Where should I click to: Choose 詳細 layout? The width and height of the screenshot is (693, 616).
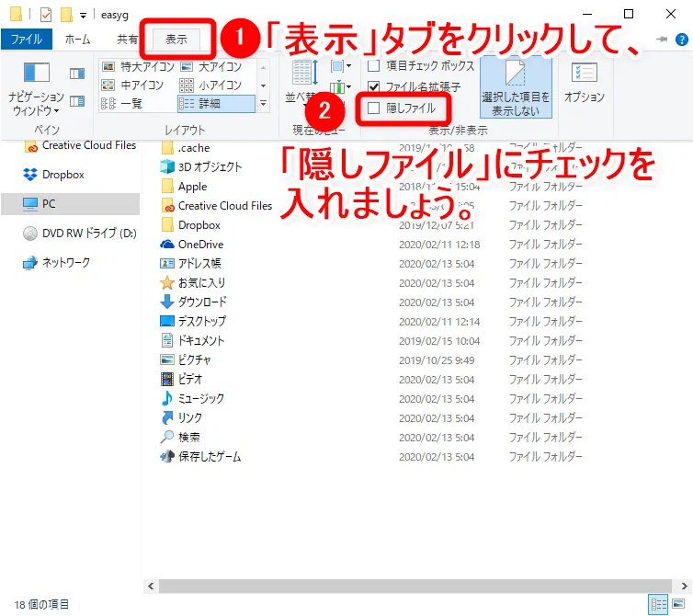coord(216,104)
